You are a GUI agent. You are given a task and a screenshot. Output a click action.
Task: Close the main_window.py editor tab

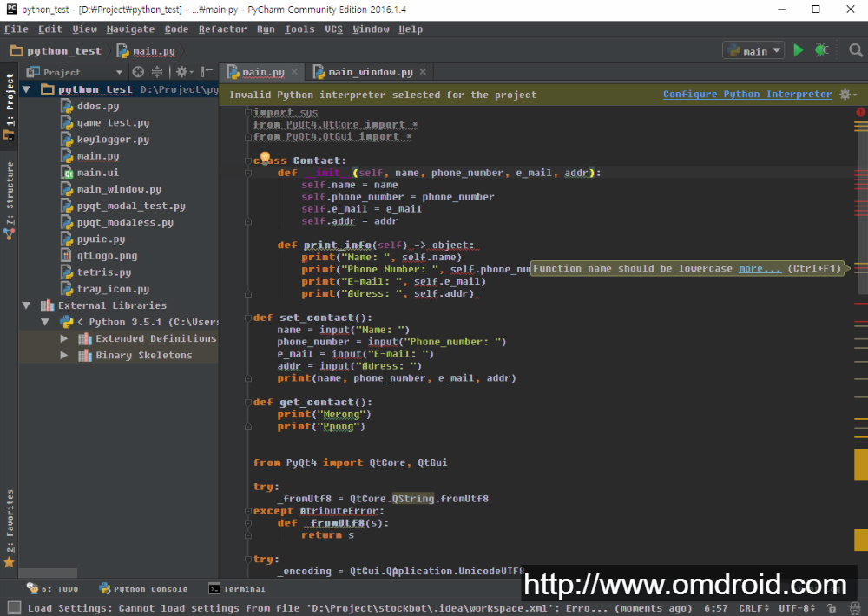[x=423, y=72]
